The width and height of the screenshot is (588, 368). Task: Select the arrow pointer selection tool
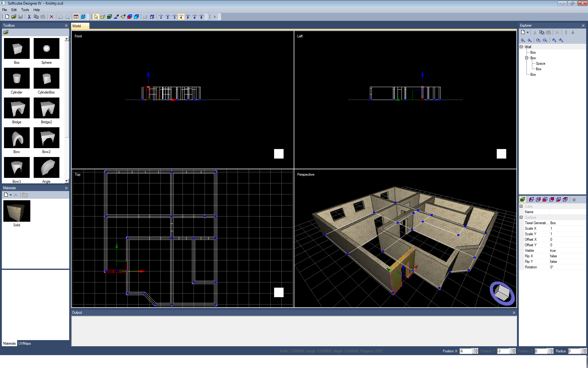[96, 17]
